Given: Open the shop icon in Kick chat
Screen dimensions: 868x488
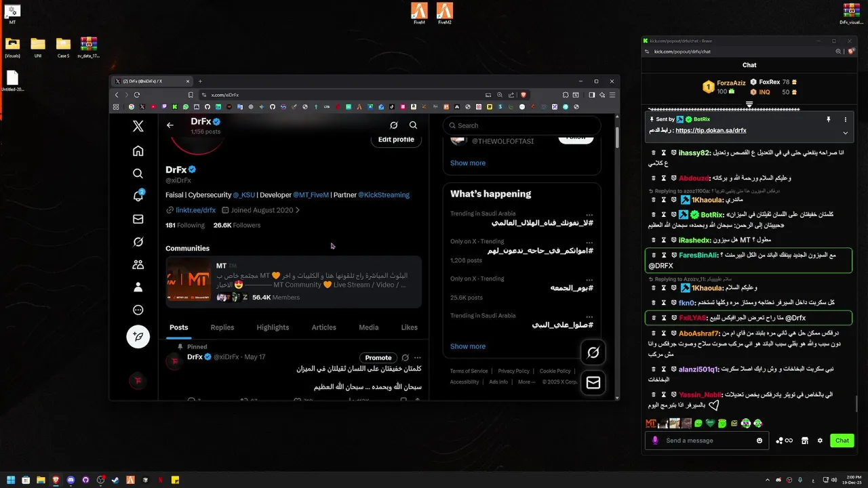Looking at the screenshot, I should click(805, 441).
